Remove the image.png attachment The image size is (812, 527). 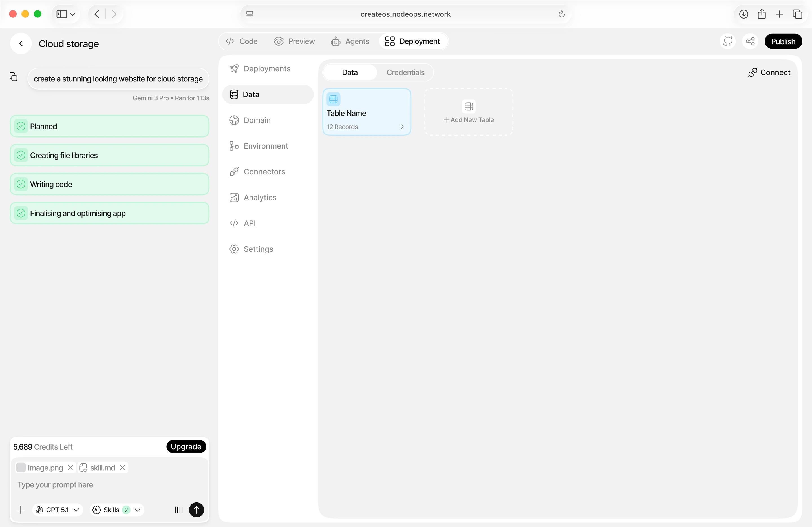pyautogui.click(x=70, y=467)
